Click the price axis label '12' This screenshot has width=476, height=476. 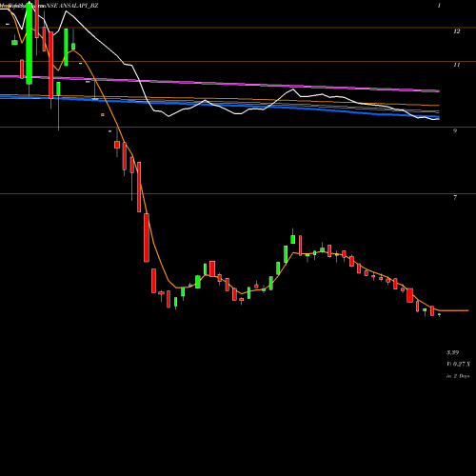[x=456, y=31]
